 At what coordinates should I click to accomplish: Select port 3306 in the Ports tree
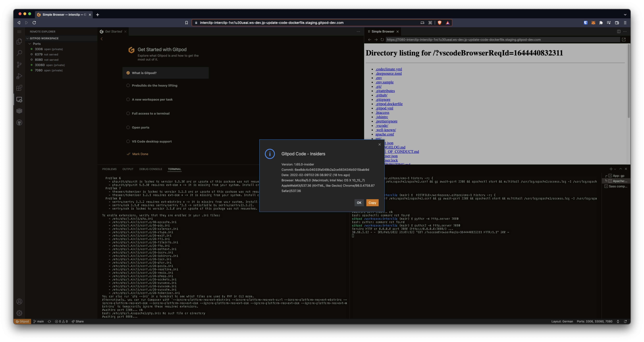tap(61, 49)
